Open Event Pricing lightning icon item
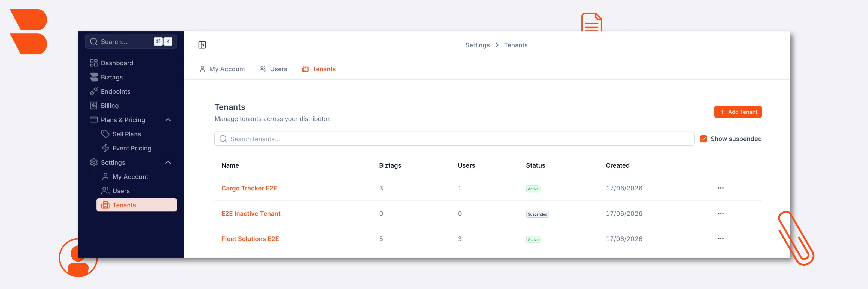This screenshot has width=868, height=289. point(105,148)
